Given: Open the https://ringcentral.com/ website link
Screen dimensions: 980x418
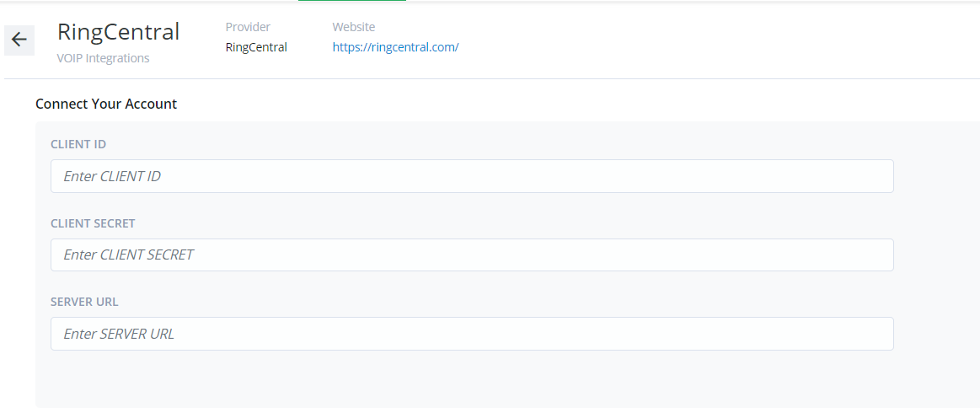Looking at the screenshot, I should point(396,47).
